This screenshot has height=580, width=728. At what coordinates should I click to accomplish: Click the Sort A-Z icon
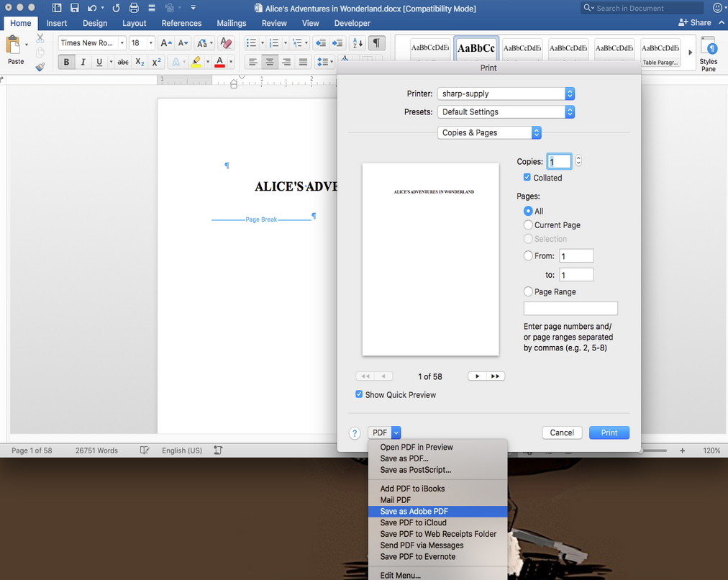358,43
